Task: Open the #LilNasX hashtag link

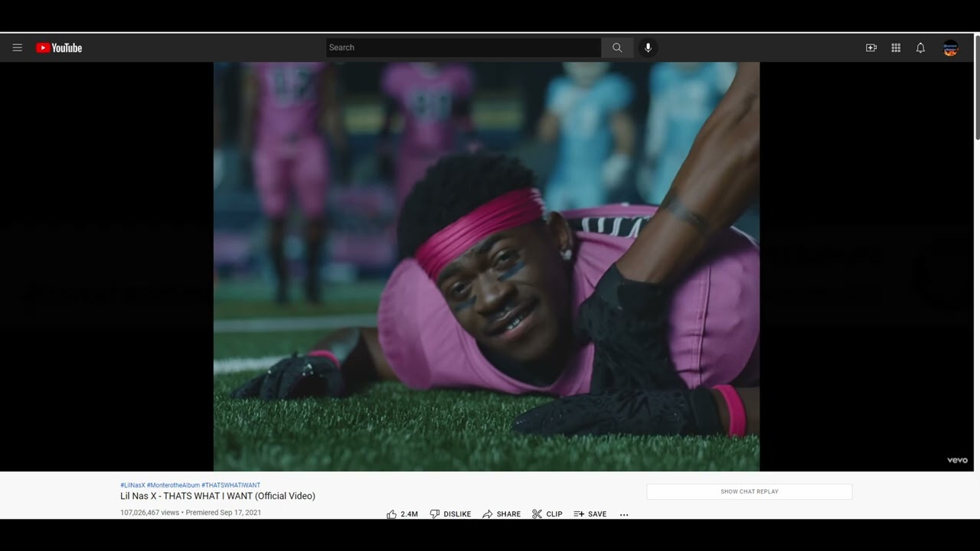Action: [132, 485]
